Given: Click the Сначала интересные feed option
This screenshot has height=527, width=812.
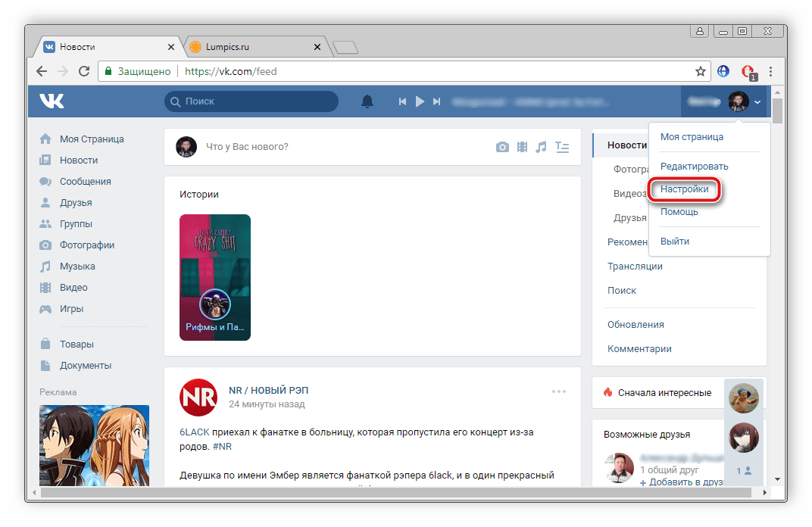Looking at the screenshot, I should point(664,392).
